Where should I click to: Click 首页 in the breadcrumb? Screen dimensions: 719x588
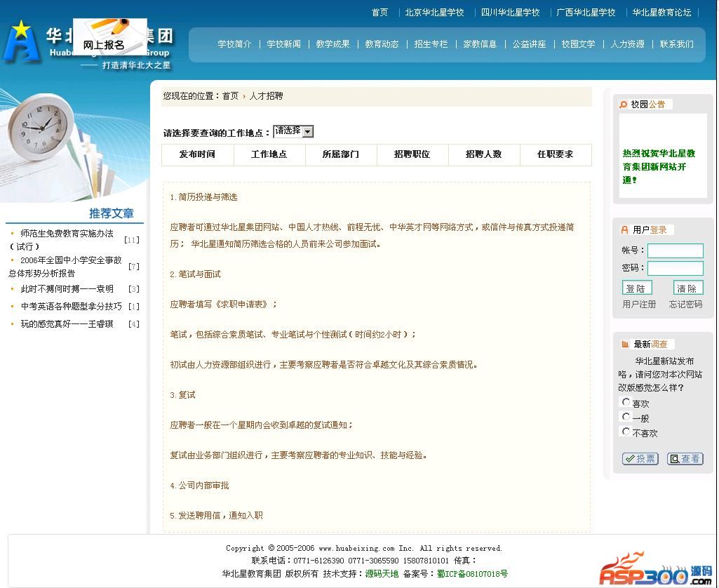[x=231, y=96]
